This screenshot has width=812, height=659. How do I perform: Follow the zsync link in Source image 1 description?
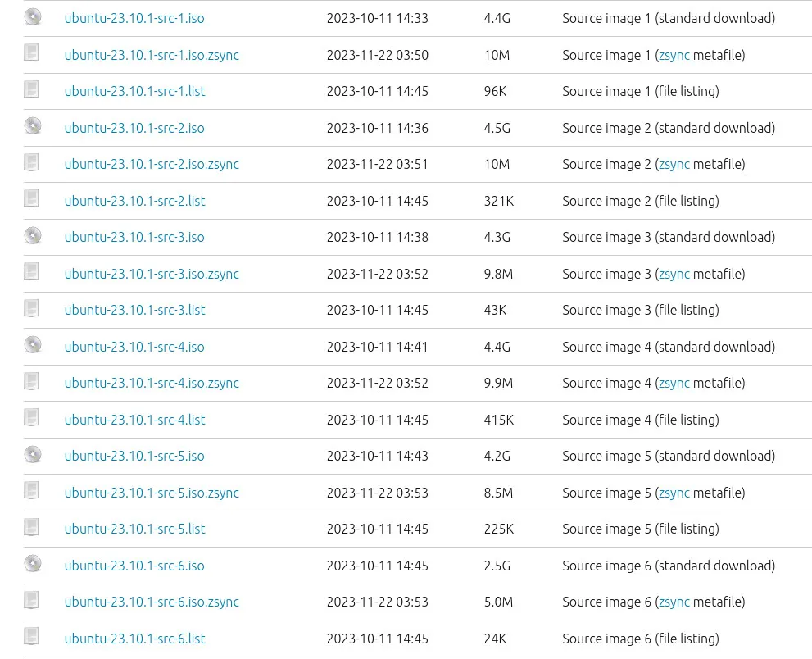coord(674,55)
